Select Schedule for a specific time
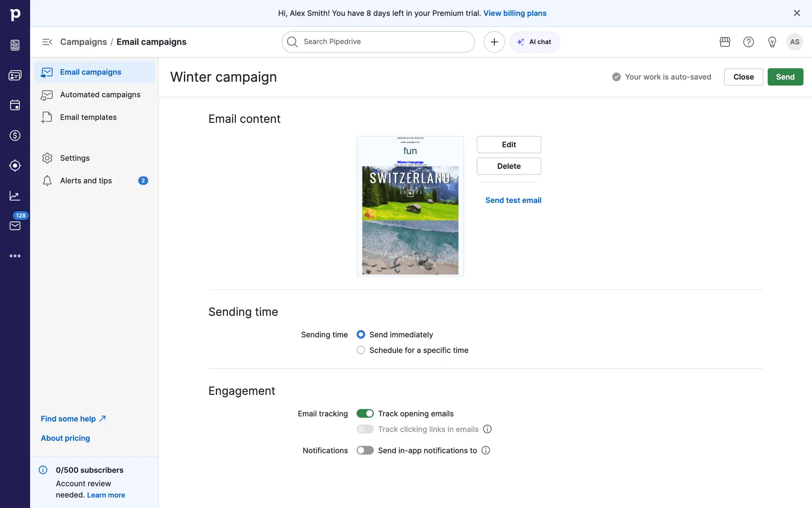The height and width of the screenshot is (508, 812). [x=361, y=350]
